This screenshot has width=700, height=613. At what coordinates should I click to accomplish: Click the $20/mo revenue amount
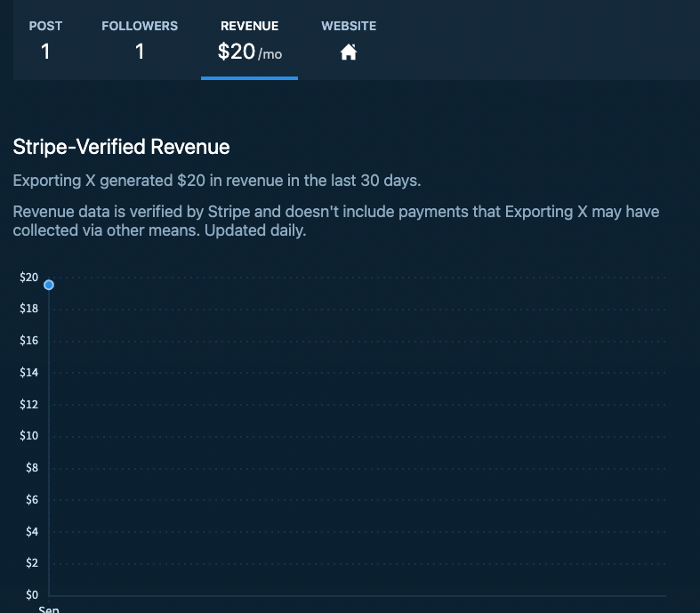[249, 52]
